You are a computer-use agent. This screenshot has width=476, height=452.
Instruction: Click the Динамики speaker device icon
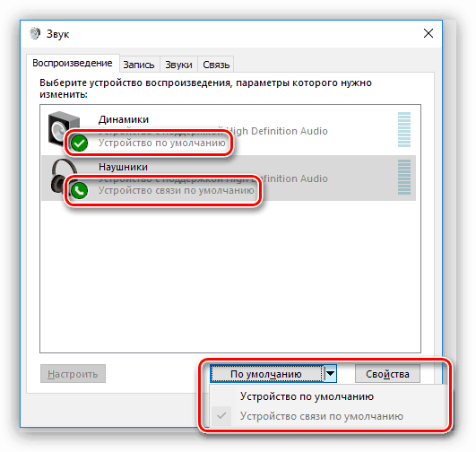click(x=64, y=129)
